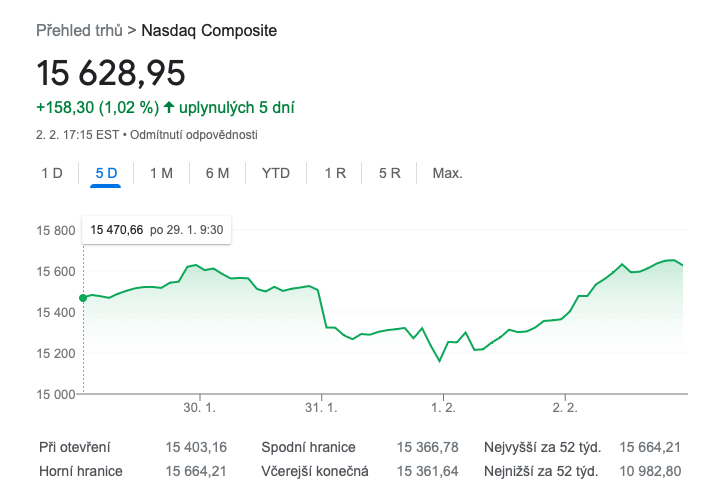
Task: Click the Spodní hranice label
Action: pyautogui.click(x=308, y=447)
